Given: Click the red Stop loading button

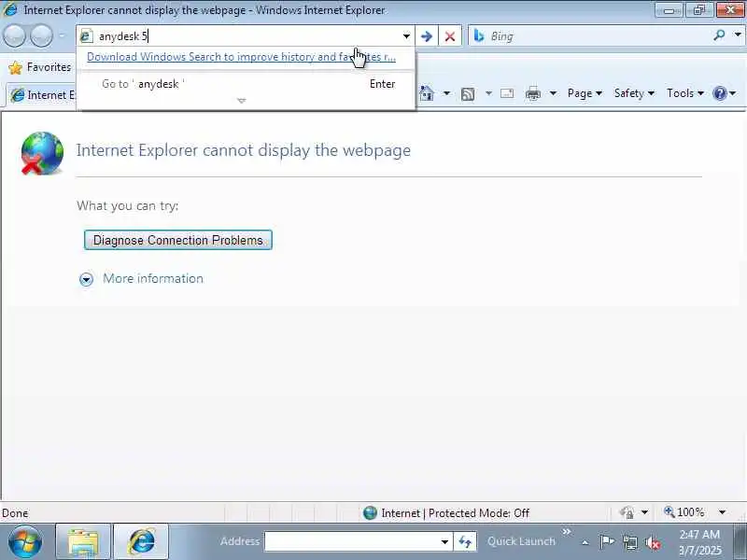Looking at the screenshot, I should (x=450, y=36).
